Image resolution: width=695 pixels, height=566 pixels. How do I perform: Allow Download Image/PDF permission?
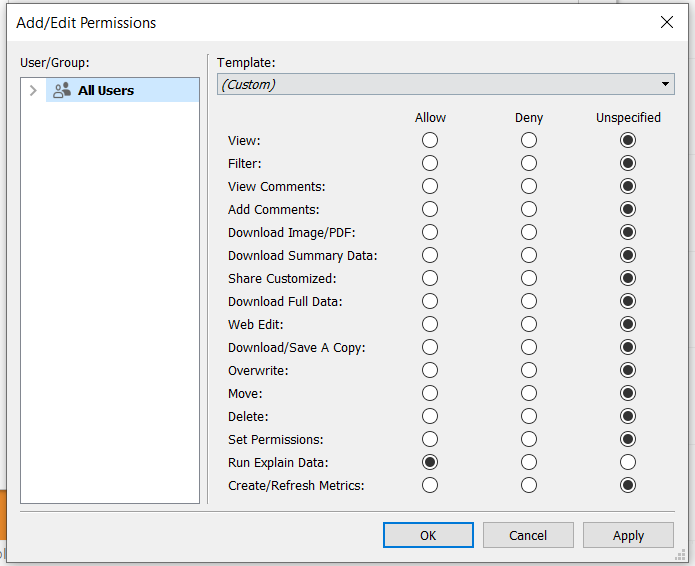pyautogui.click(x=430, y=232)
